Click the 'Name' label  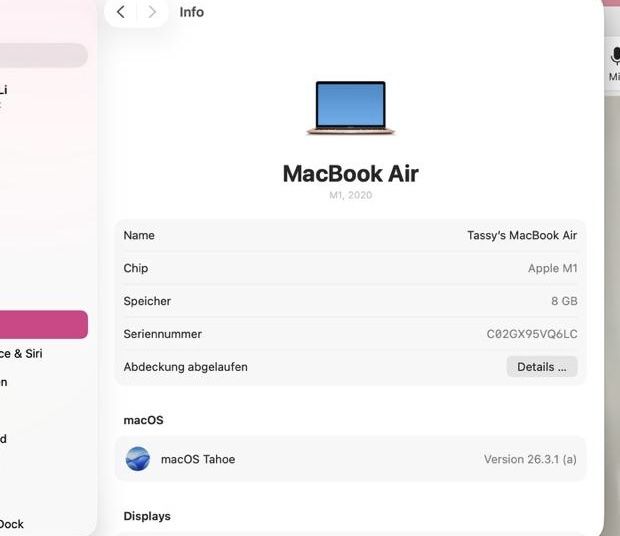(139, 235)
